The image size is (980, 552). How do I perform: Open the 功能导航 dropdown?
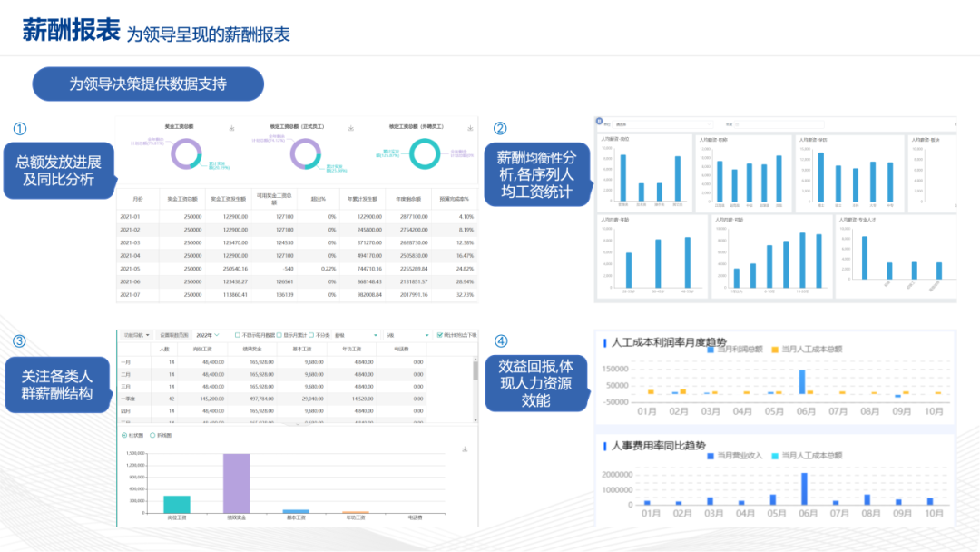pos(136,335)
